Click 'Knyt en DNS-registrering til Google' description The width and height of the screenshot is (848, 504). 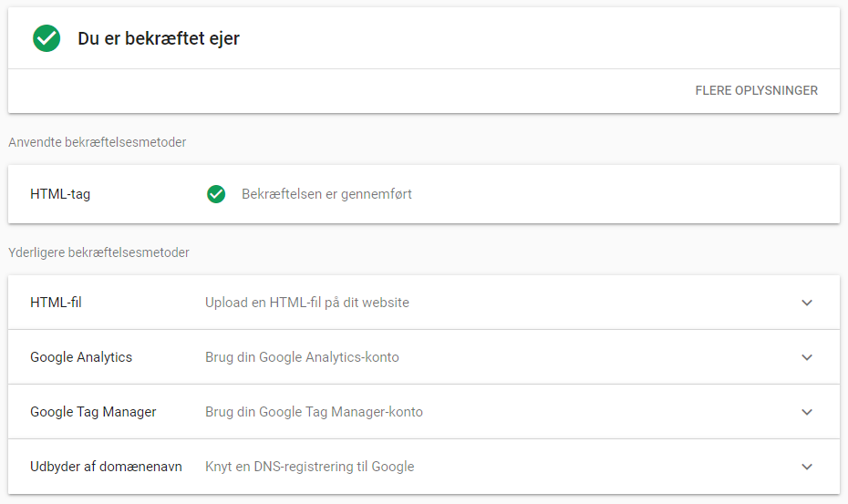(x=309, y=466)
